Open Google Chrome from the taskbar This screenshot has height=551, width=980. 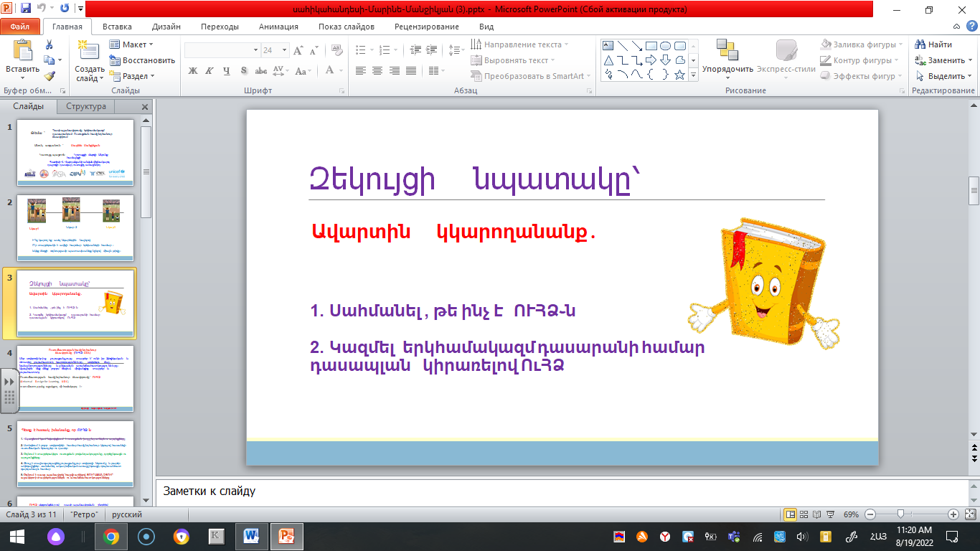click(111, 536)
